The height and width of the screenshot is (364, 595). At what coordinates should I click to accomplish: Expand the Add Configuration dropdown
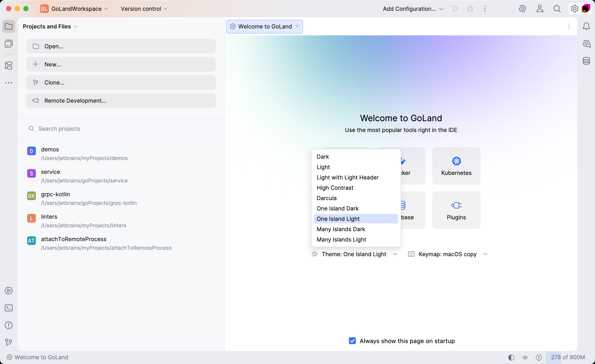(x=442, y=9)
